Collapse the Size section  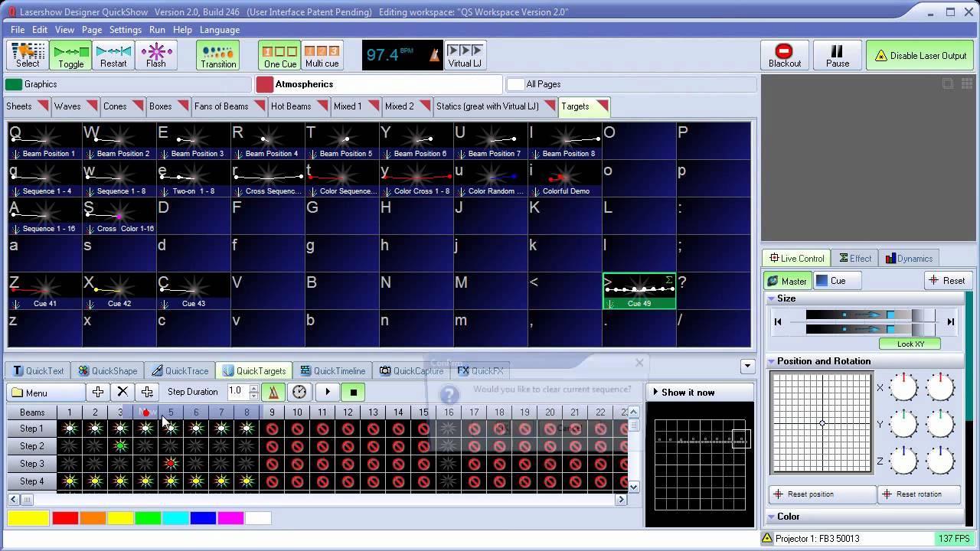[x=772, y=298]
